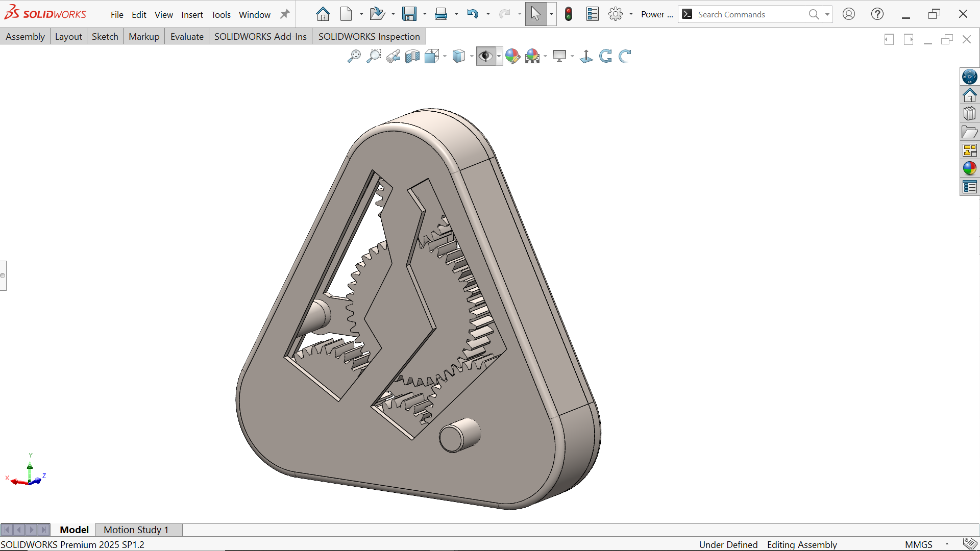This screenshot has height=551, width=980.
Task: Open View Settings monitor icon
Action: point(559,56)
